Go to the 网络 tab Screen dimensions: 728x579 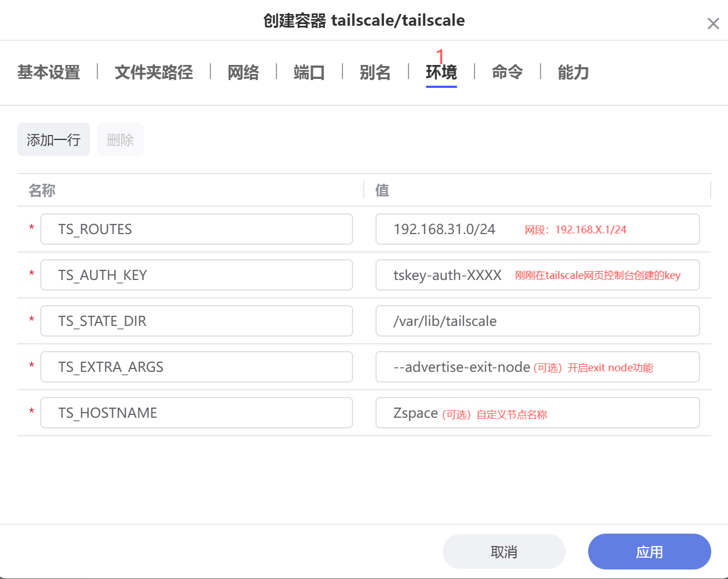click(243, 72)
